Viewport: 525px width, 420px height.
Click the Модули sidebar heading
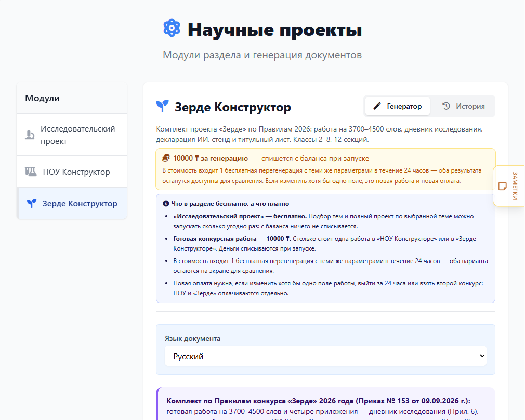[42, 98]
